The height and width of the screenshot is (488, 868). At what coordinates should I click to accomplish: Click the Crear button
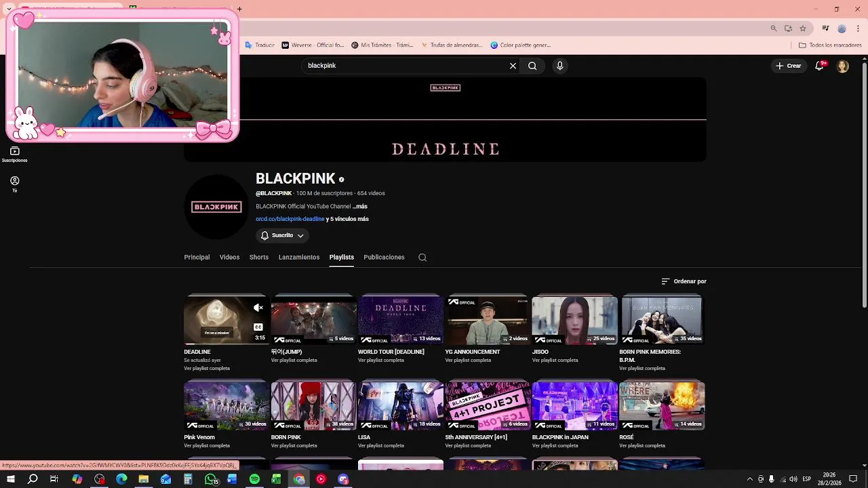coord(789,66)
